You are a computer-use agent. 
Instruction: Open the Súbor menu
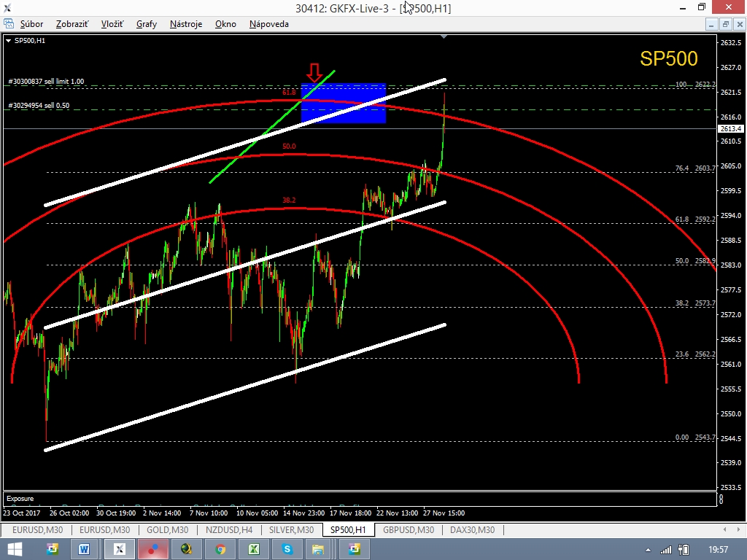pos(31,24)
